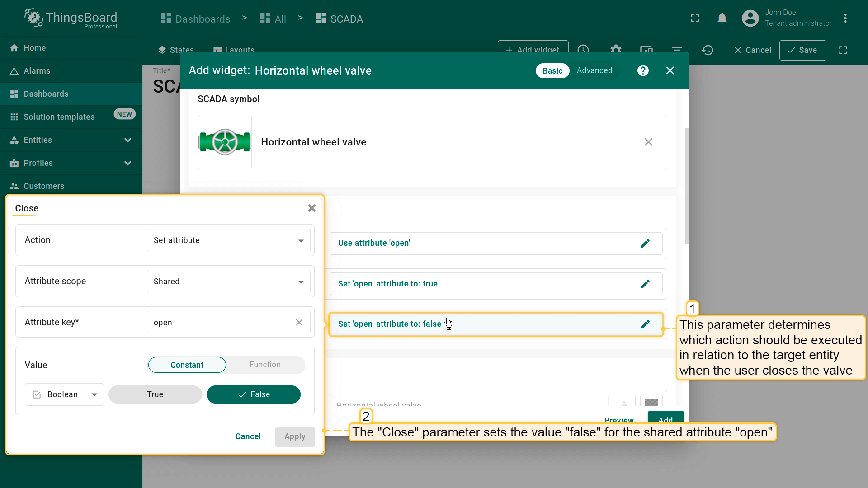Edit the "Use attribute 'open'" setting pencil
Image resolution: width=868 pixels, height=488 pixels.
(x=645, y=244)
